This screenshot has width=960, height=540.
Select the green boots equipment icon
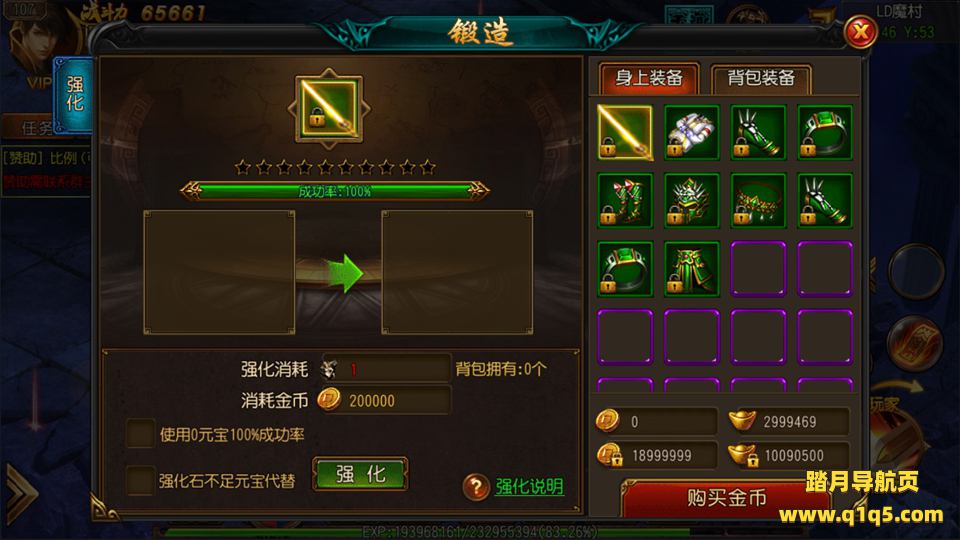[625, 201]
